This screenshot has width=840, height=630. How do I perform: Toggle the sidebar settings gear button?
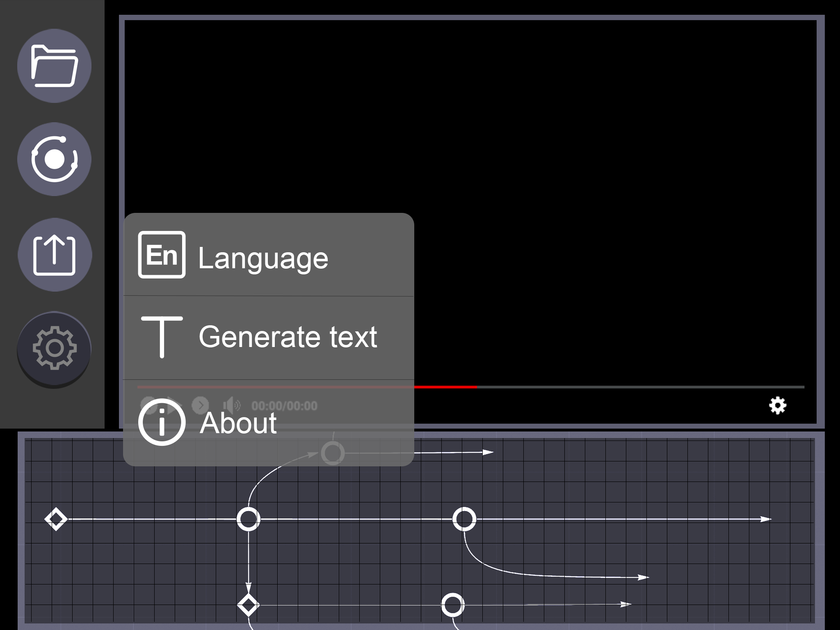[54, 349]
